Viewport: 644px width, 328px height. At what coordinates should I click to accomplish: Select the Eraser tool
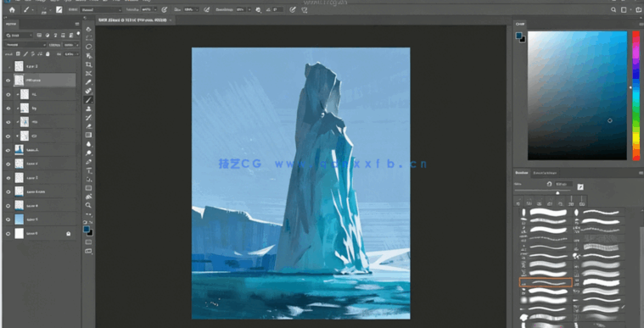pyautogui.click(x=89, y=126)
